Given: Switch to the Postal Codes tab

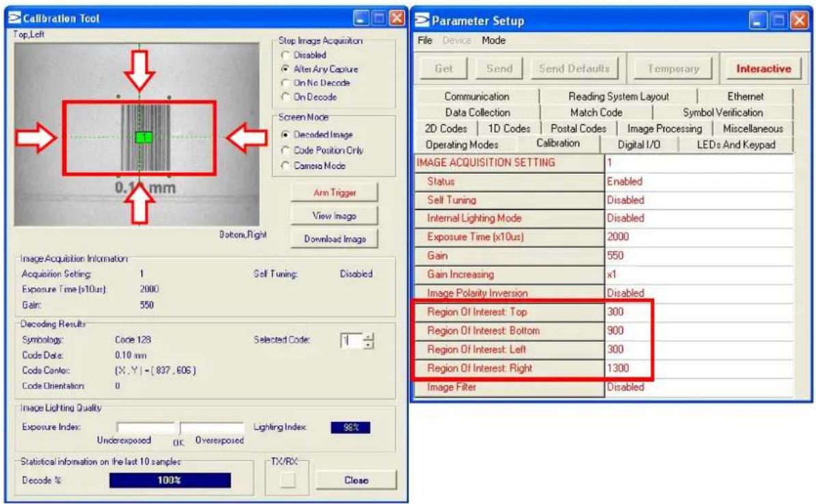Looking at the screenshot, I should [578, 129].
